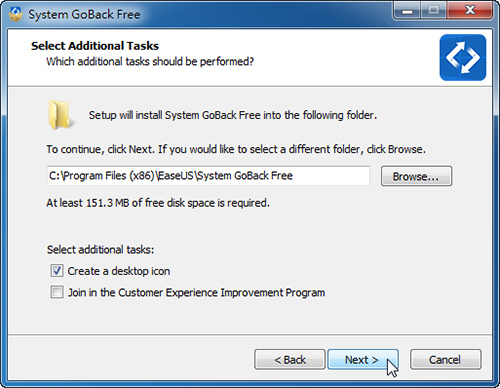Click the greyed-out maximize window button
The height and width of the screenshot is (388, 500).
433,10
